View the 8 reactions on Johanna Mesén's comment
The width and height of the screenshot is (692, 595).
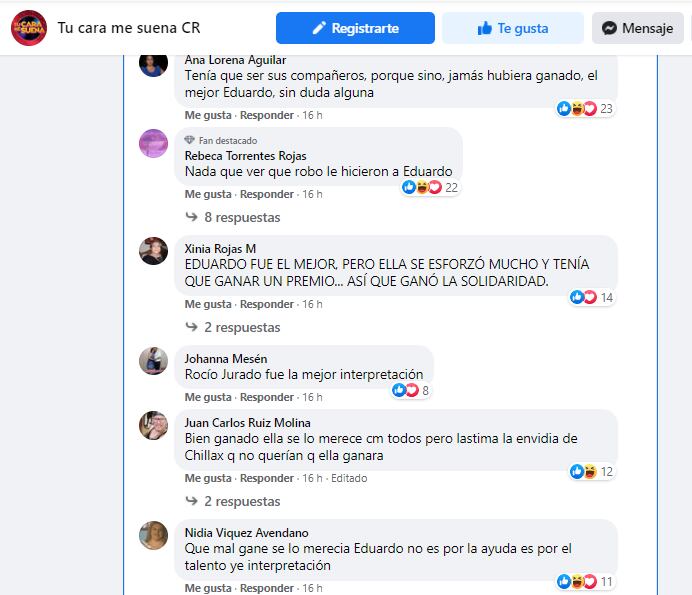click(410, 390)
